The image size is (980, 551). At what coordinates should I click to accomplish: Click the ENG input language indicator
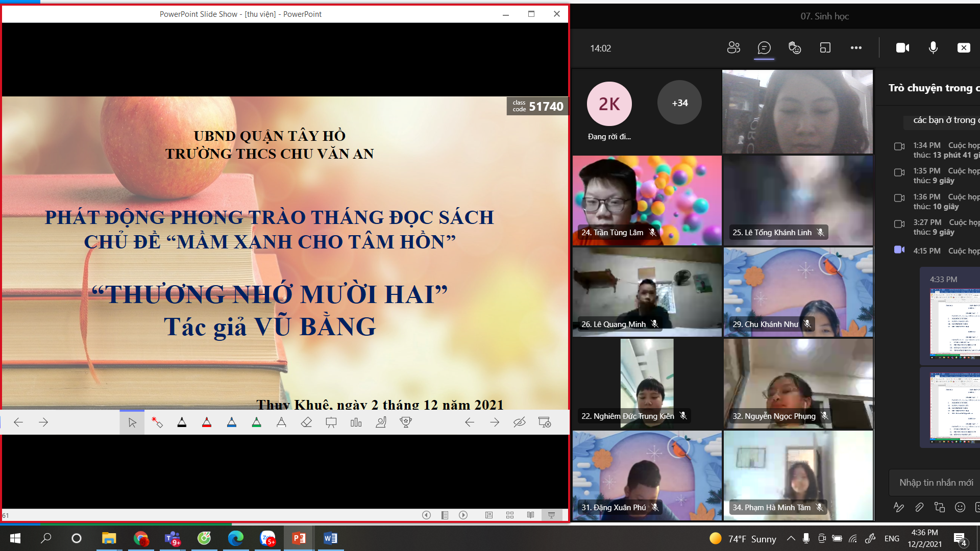892,539
